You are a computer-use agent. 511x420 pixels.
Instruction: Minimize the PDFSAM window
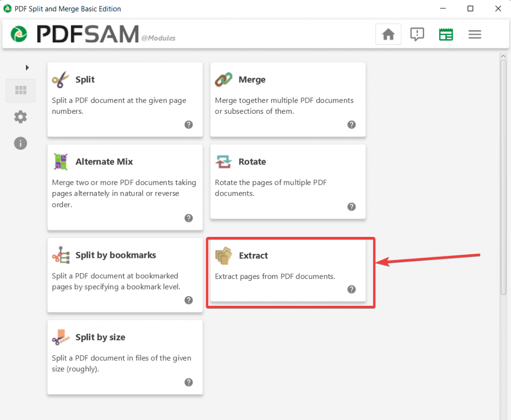(x=443, y=8)
